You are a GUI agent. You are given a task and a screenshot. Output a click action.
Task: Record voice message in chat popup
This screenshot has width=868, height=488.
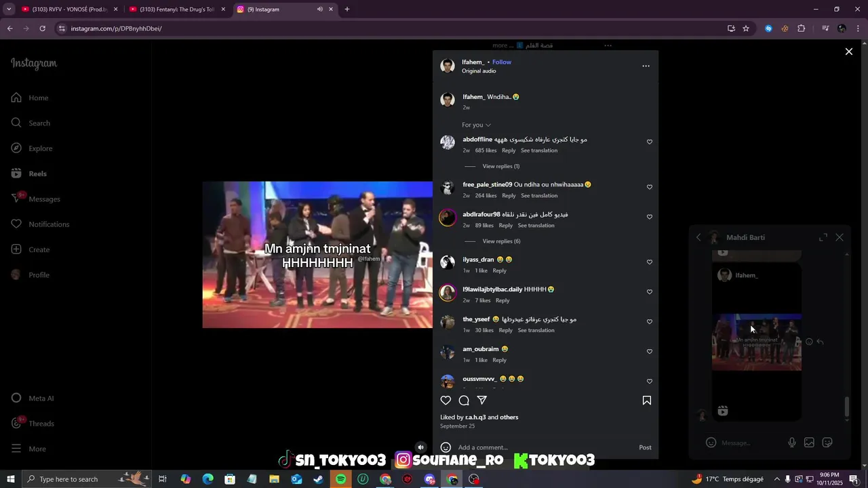click(x=792, y=443)
